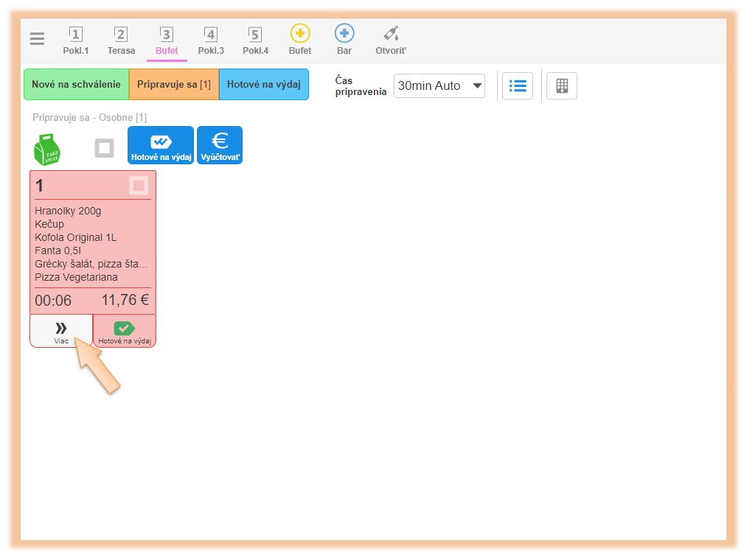Click the Pizza Vegetariana order item

pyautogui.click(x=77, y=277)
